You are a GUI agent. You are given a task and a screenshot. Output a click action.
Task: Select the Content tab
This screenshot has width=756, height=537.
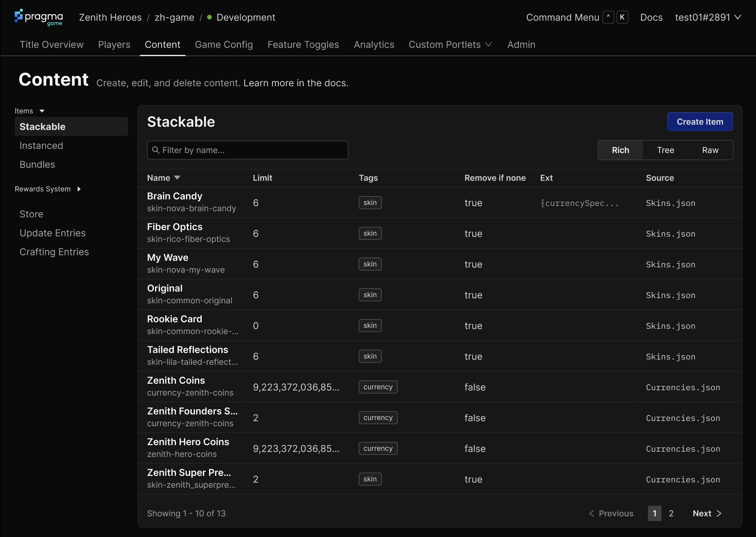coord(162,45)
